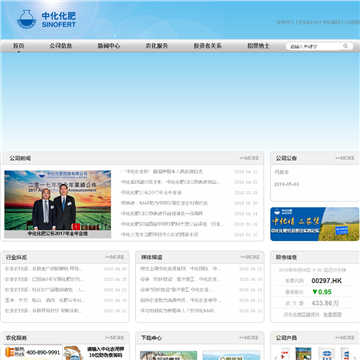The width and height of the screenshot is (360, 360).
Task: Open the 中化集团 header link
Action: pos(331,22)
